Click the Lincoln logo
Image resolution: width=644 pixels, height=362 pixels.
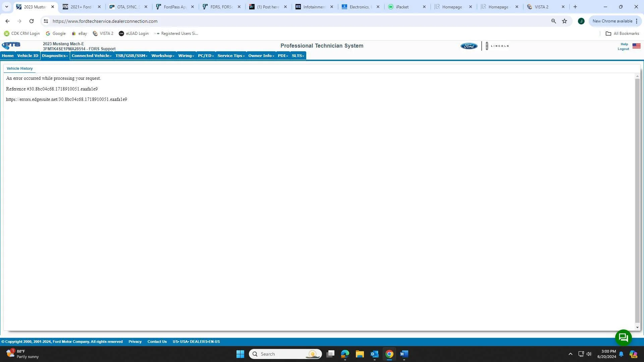[497, 46]
